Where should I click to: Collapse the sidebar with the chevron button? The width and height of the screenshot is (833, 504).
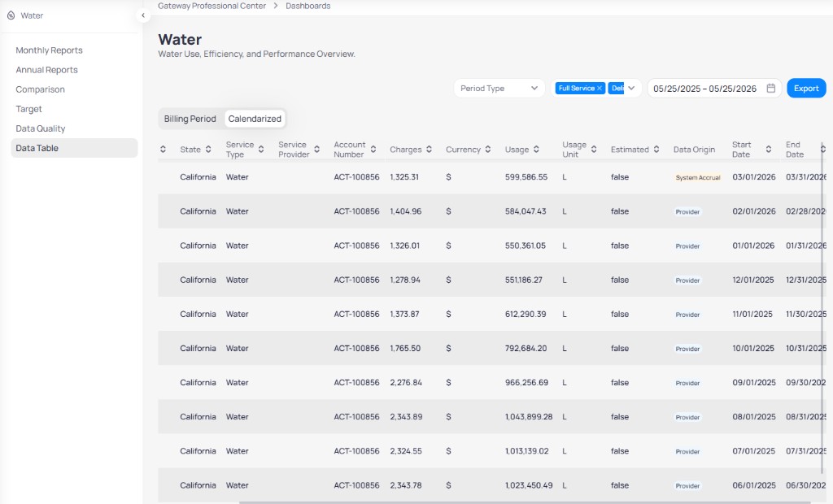(143, 15)
